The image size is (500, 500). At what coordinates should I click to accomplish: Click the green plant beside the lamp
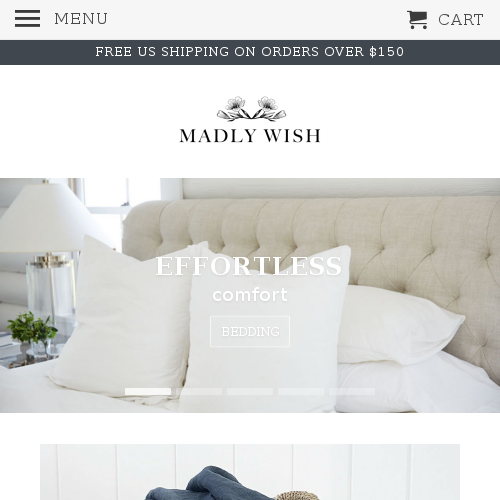point(32,328)
